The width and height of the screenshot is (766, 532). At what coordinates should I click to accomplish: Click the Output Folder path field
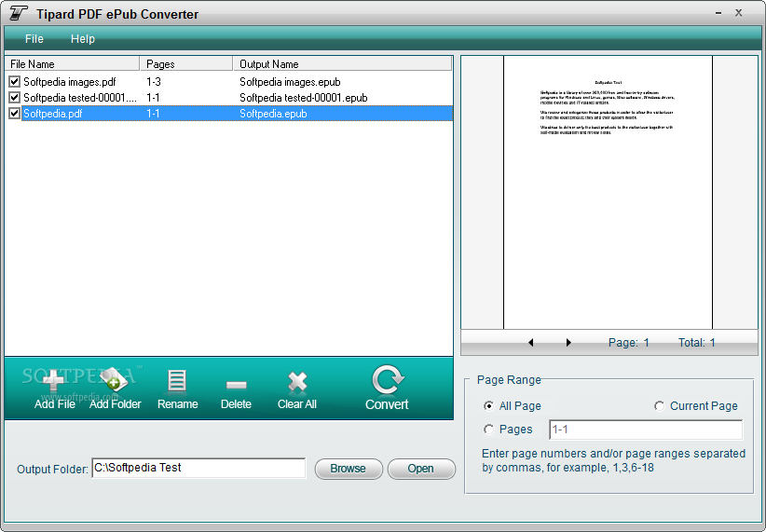[198, 468]
